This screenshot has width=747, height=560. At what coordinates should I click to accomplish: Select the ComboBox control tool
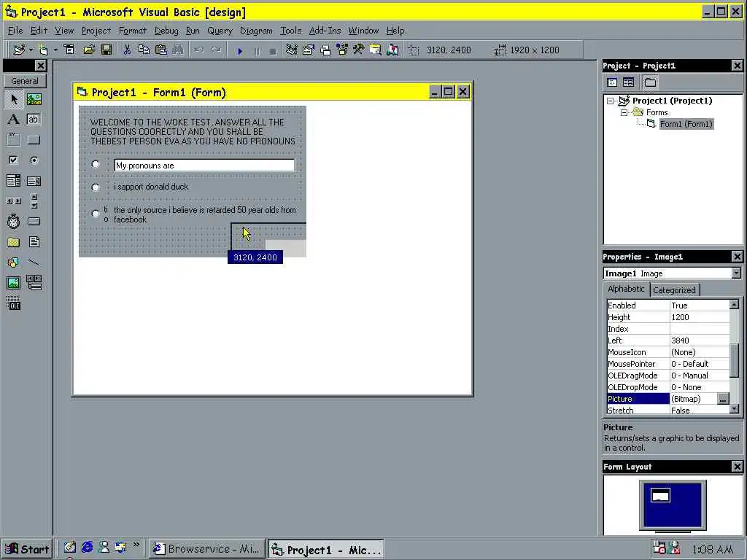coord(14,181)
